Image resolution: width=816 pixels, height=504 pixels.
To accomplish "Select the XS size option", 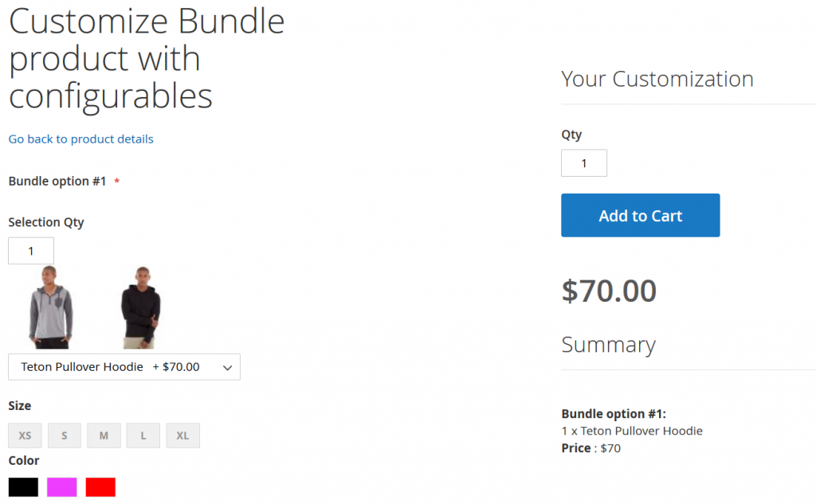I will coord(25,436).
